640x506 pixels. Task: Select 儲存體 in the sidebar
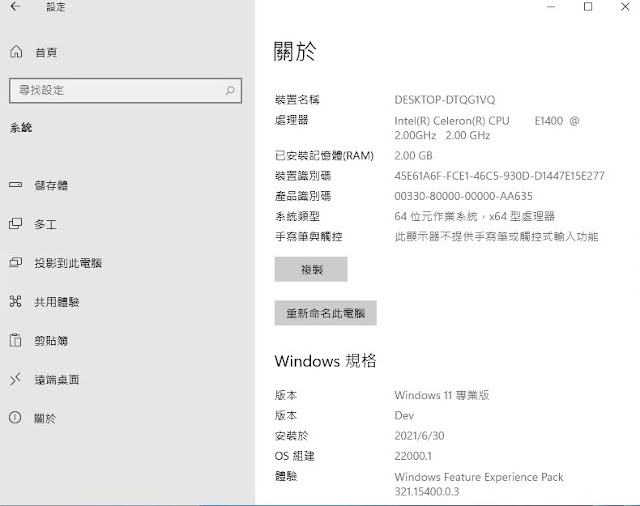pyautogui.click(x=51, y=185)
